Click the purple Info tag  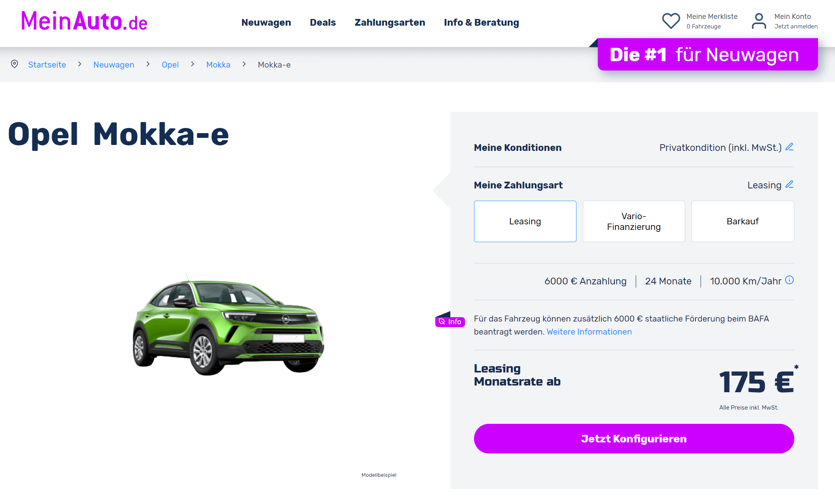click(450, 322)
